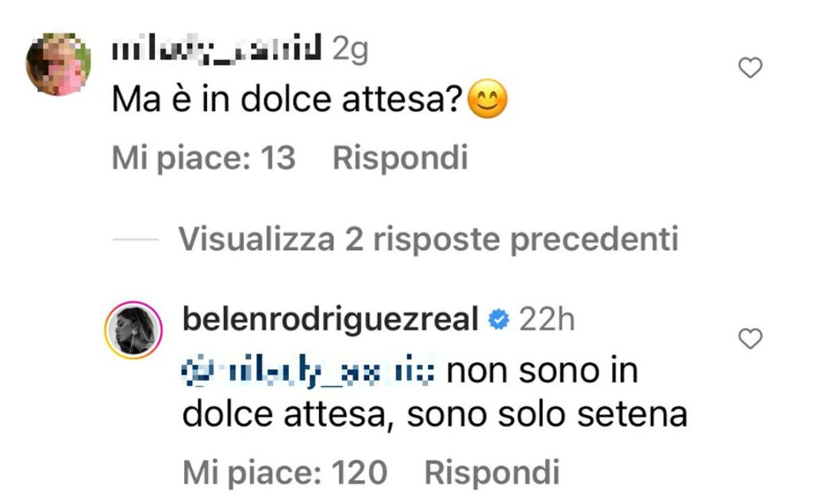Click the "dolce attesa, sono solo setena" line

click(434, 414)
